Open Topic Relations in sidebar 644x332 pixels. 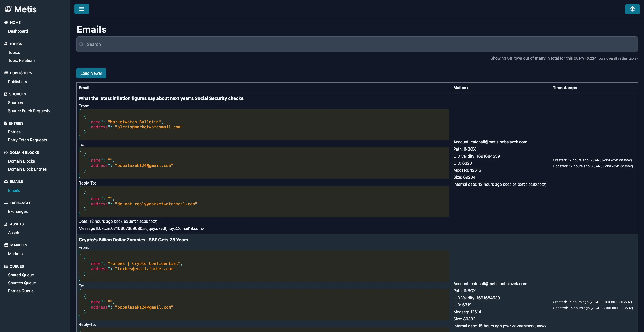point(22,60)
